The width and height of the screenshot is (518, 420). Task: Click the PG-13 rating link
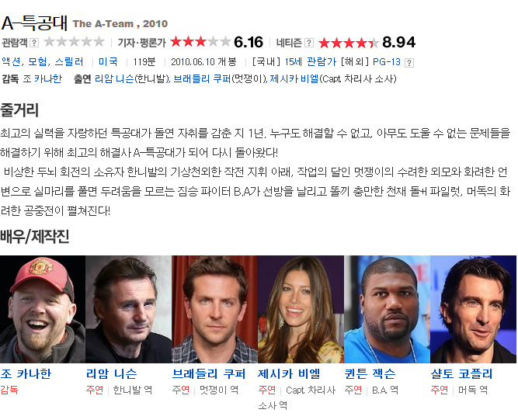click(387, 62)
